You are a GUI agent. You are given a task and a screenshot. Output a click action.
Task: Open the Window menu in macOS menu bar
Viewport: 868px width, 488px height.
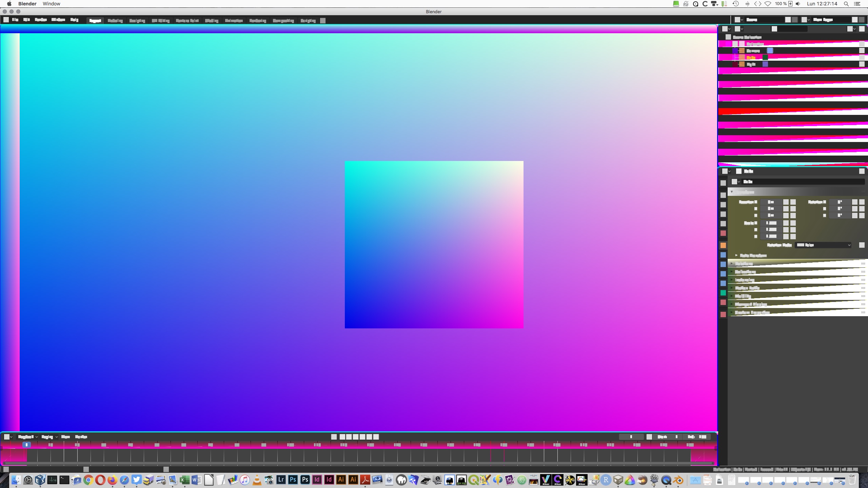coord(51,4)
